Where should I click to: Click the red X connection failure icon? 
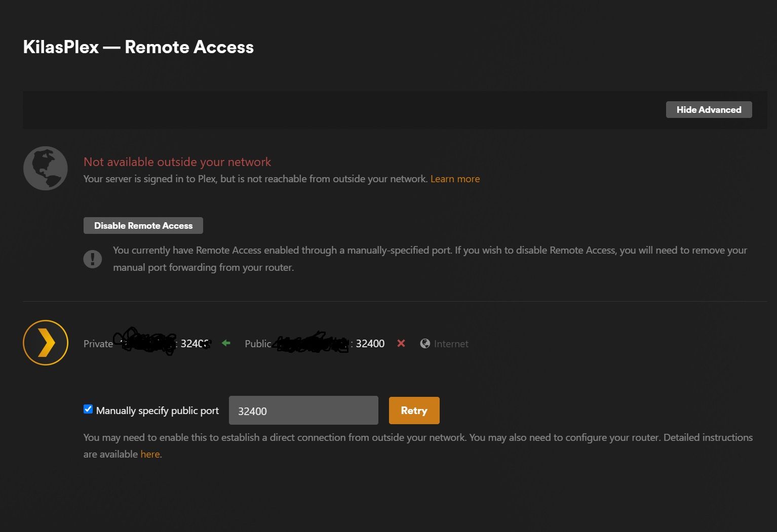click(x=401, y=343)
